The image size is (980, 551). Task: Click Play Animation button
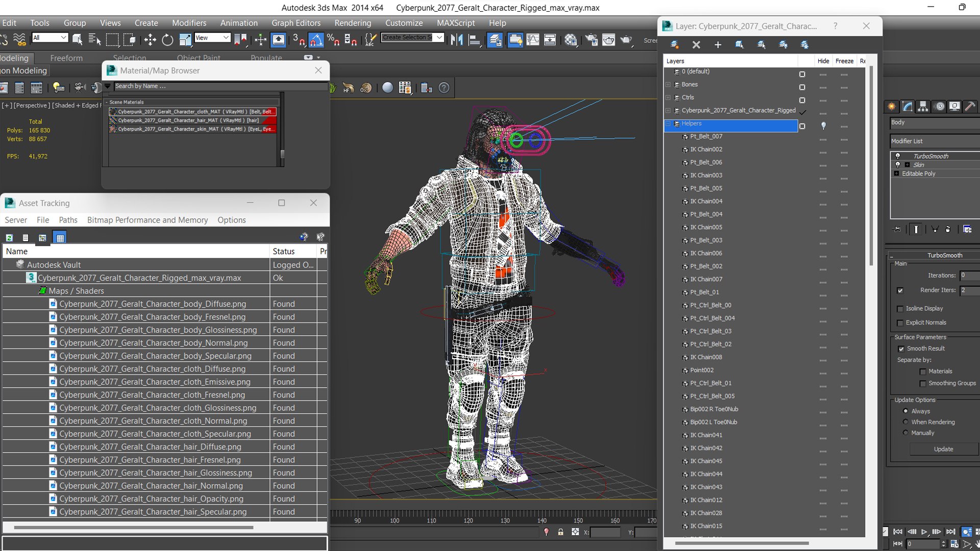(924, 532)
